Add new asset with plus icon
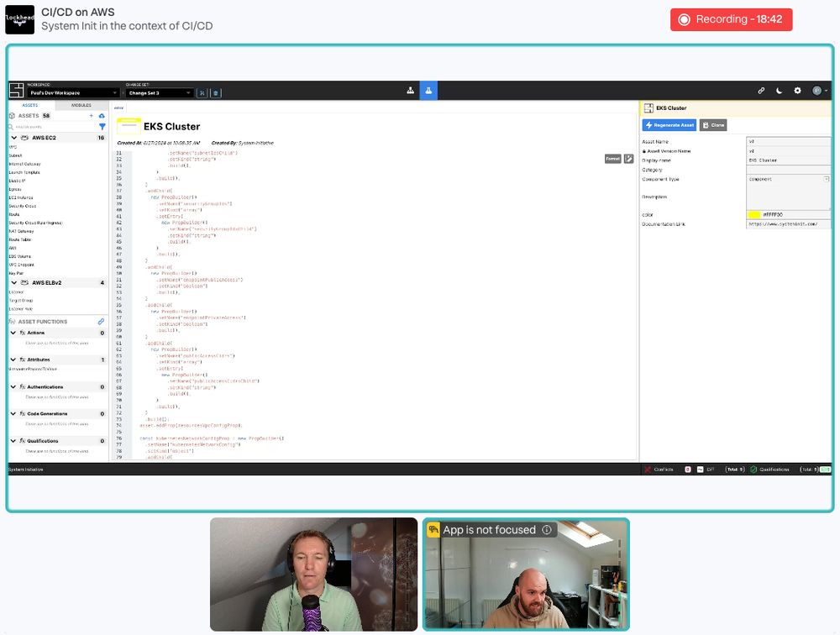The image size is (840, 635). [x=91, y=116]
